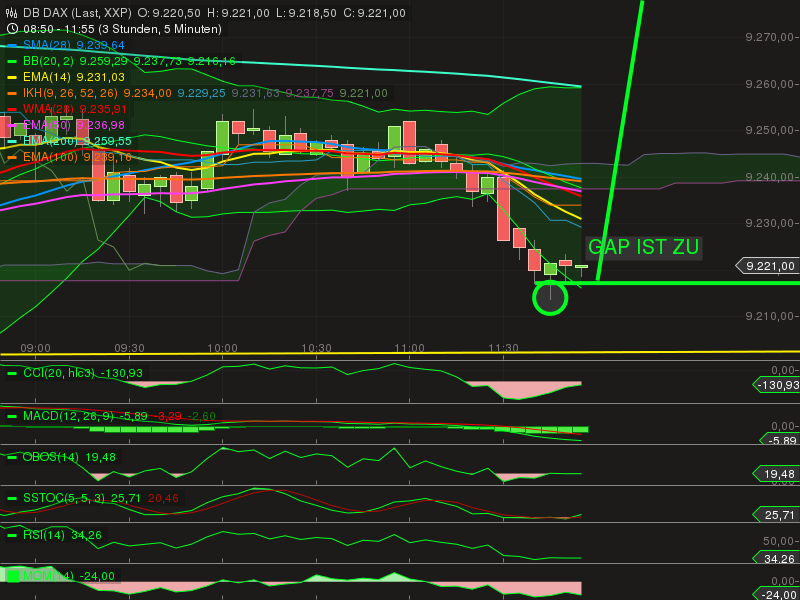The height and width of the screenshot is (600, 800).
Task: Click the green circle gap marker on chart
Action: (x=550, y=297)
